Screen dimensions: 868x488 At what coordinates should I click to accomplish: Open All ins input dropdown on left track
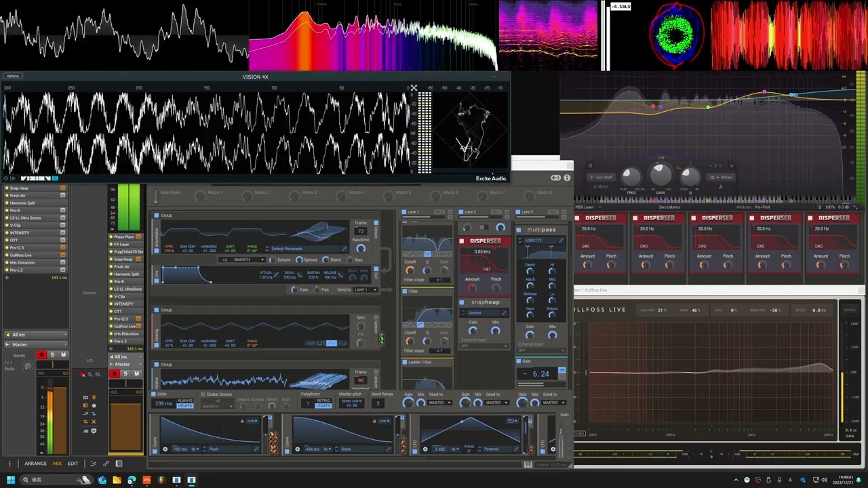pos(36,335)
